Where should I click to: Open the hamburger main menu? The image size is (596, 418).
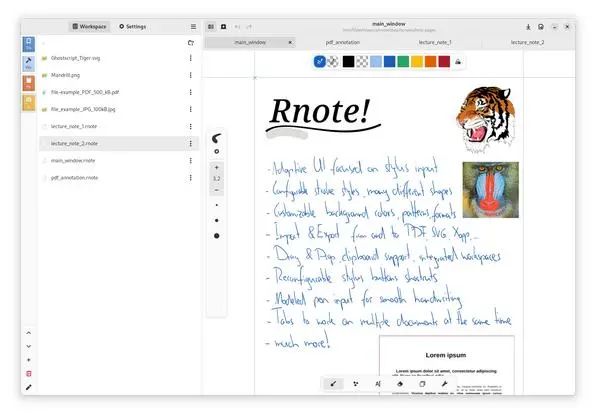point(193,27)
